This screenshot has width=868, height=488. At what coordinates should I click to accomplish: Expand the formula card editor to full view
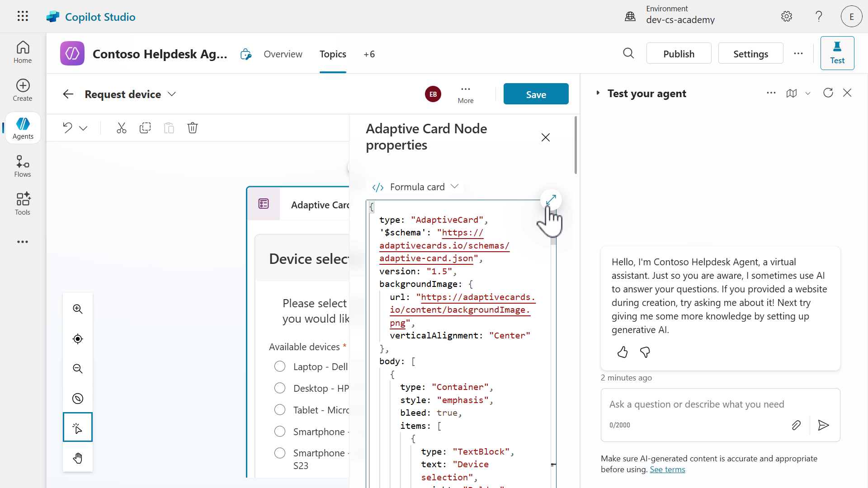pyautogui.click(x=551, y=200)
